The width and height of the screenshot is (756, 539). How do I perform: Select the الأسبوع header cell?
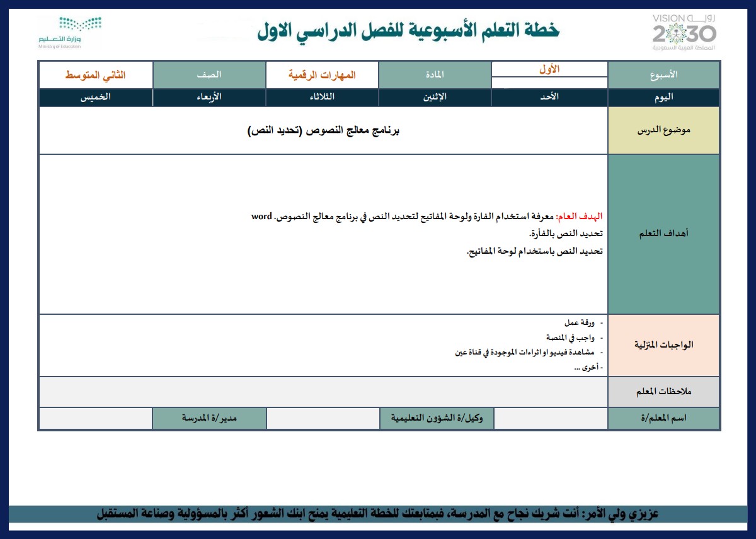(664, 75)
